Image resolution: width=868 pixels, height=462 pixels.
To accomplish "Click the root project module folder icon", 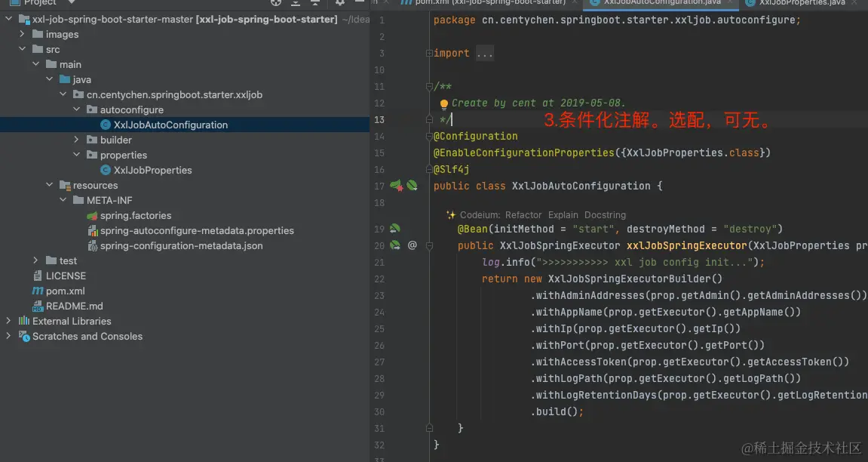I will pyautogui.click(x=24, y=20).
